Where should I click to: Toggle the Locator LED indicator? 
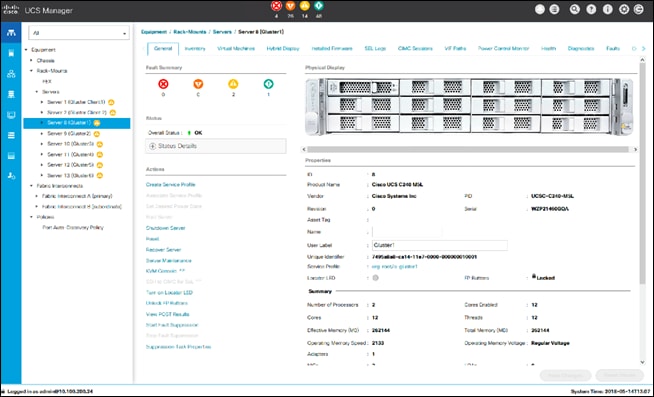[x=375, y=278]
